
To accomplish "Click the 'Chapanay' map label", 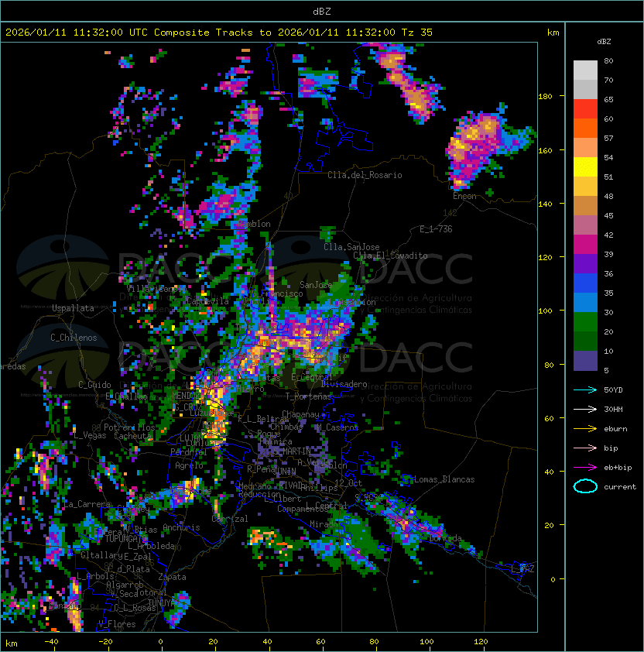I will (300, 414).
